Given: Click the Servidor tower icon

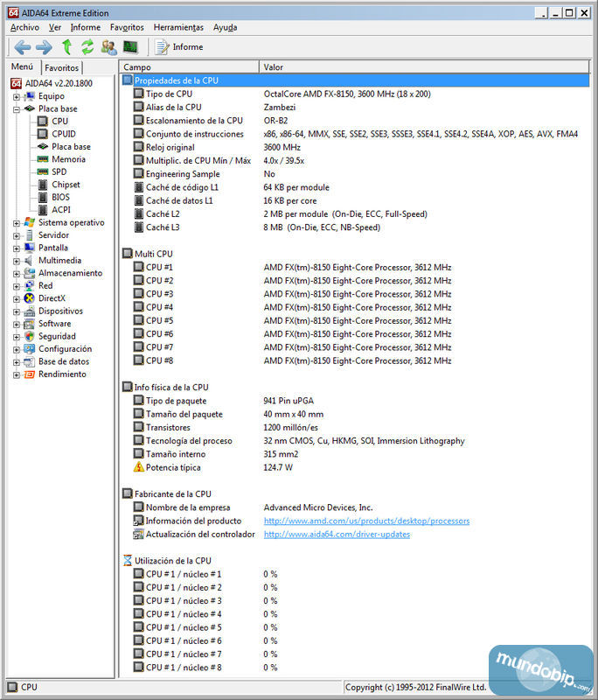Looking at the screenshot, I should point(30,234).
